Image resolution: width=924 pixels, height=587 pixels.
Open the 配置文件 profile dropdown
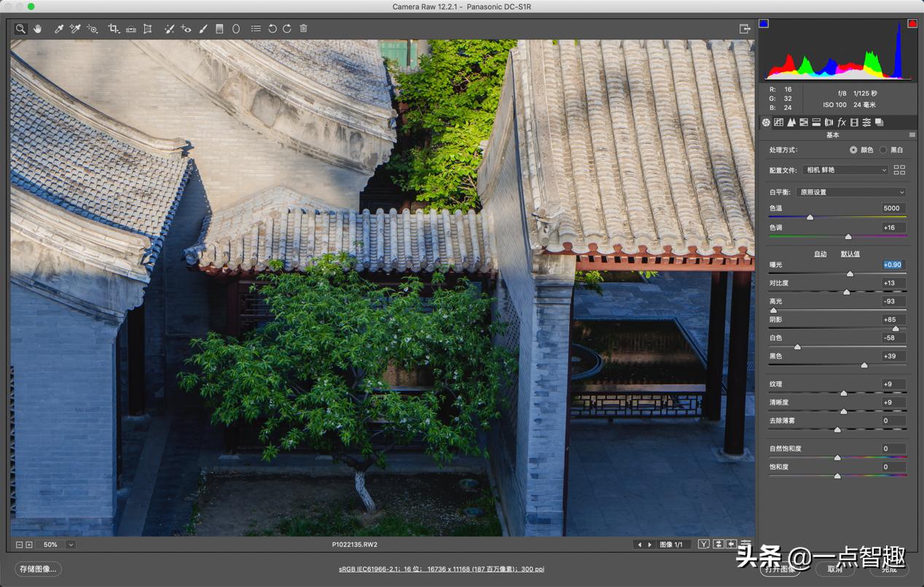tap(845, 170)
